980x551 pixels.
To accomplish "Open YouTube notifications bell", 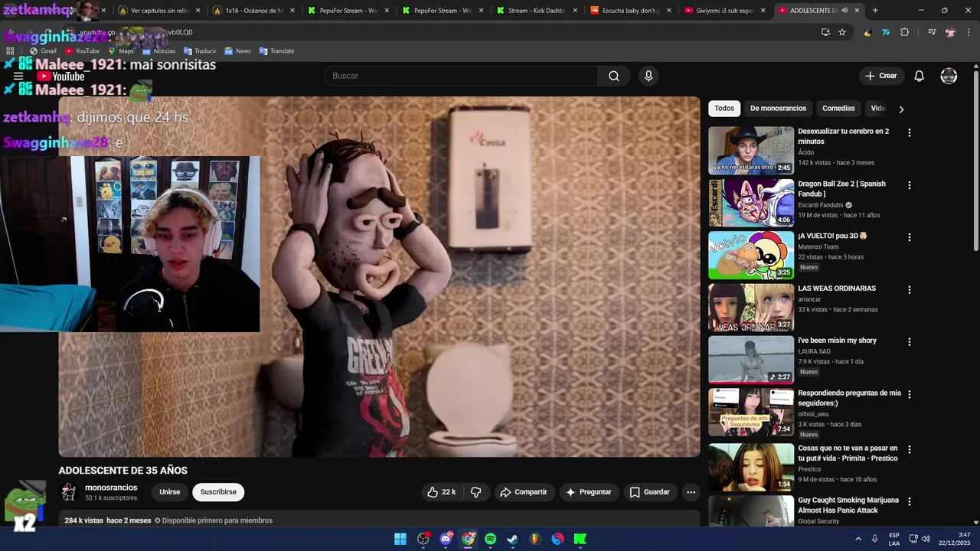I will (919, 76).
